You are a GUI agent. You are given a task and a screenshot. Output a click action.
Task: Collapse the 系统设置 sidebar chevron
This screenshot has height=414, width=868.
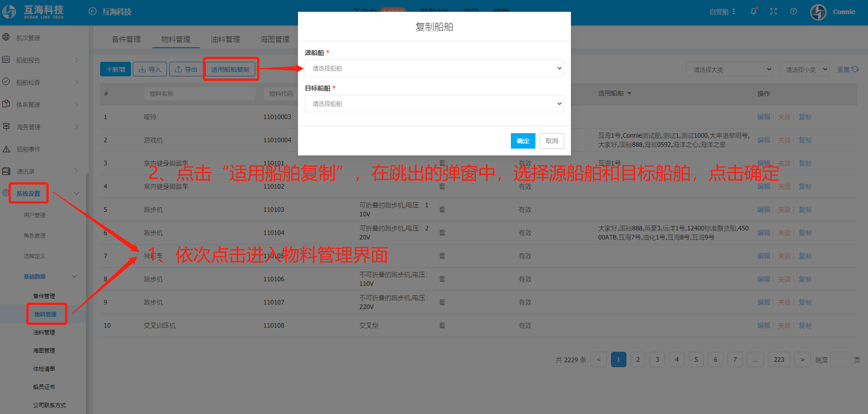[x=76, y=194]
